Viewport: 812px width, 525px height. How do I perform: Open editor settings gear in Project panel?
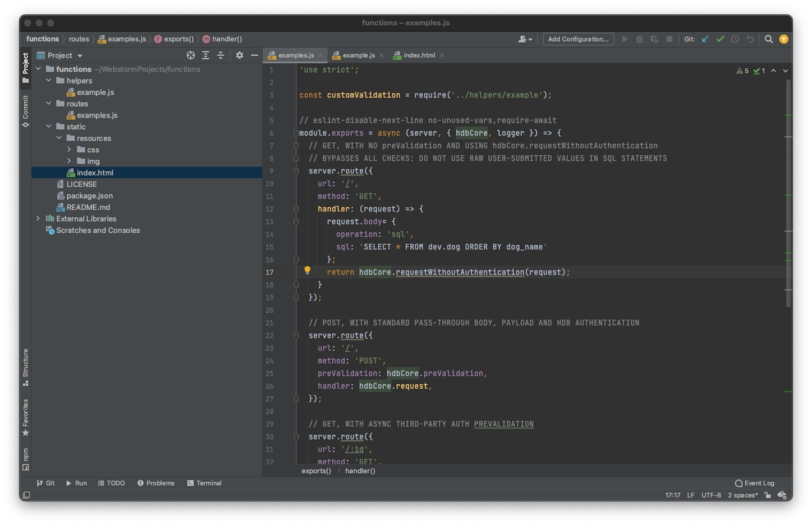tap(239, 55)
